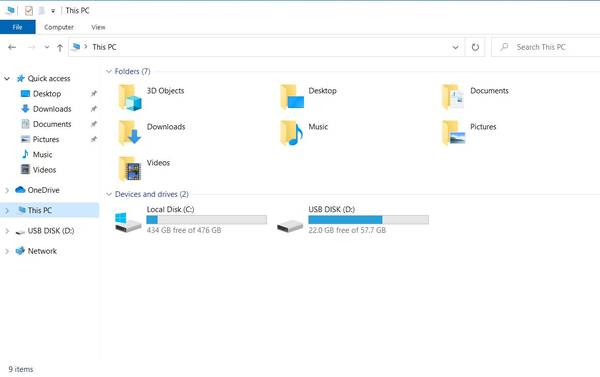Unpin Downloads using its pin icon
Viewport: 600px width, 377px height.
[x=94, y=109]
